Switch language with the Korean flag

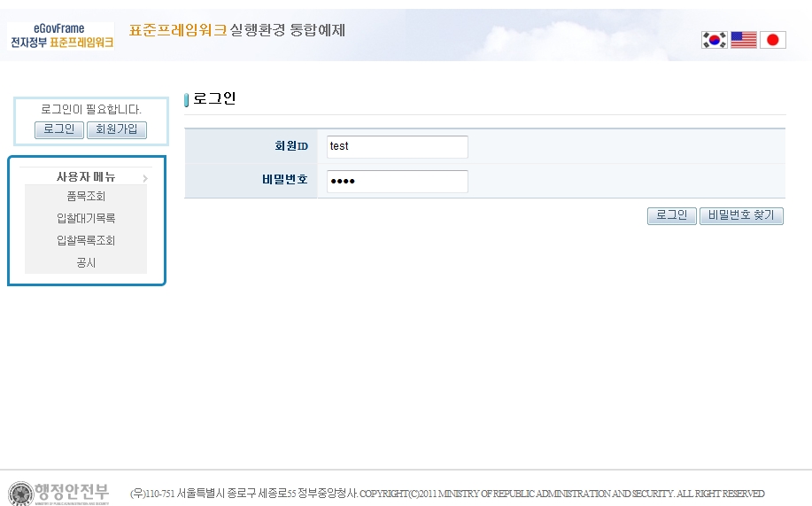point(714,40)
